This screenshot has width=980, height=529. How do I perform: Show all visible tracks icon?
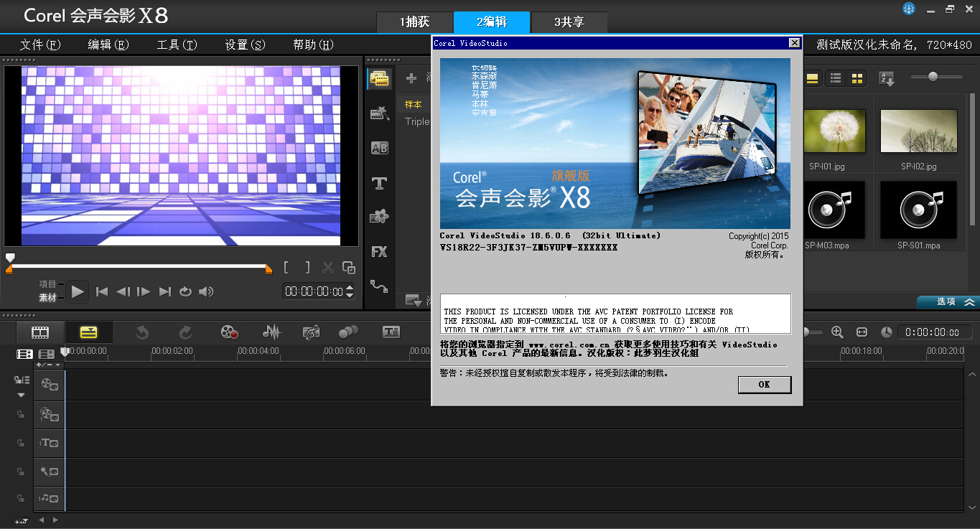25,354
